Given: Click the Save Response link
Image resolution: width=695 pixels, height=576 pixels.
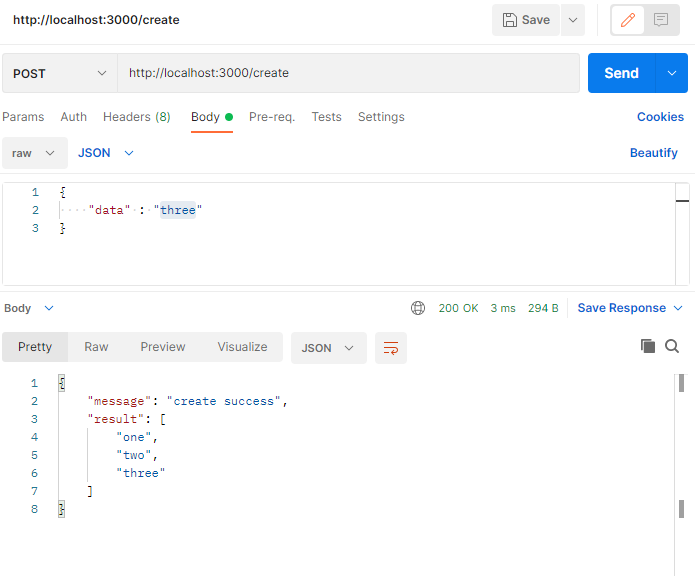Looking at the screenshot, I should pos(621,308).
